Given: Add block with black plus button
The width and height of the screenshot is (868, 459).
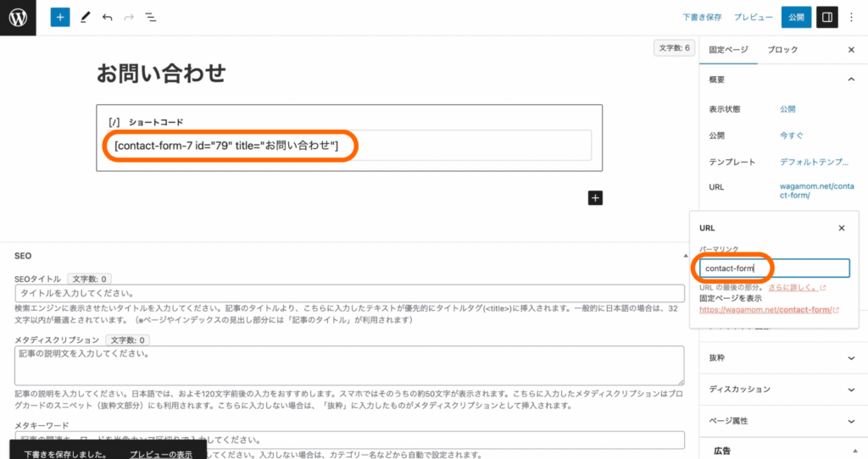Looking at the screenshot, I should point(595,197).
